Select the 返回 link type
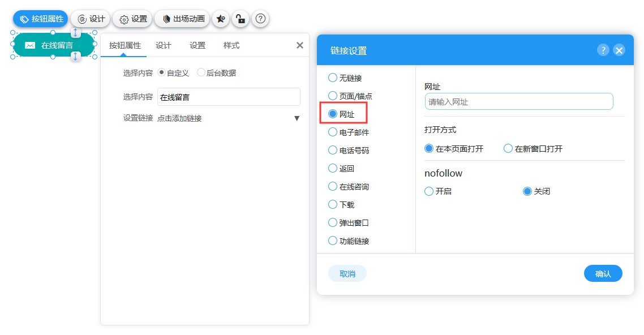 [x=341, y=168]
